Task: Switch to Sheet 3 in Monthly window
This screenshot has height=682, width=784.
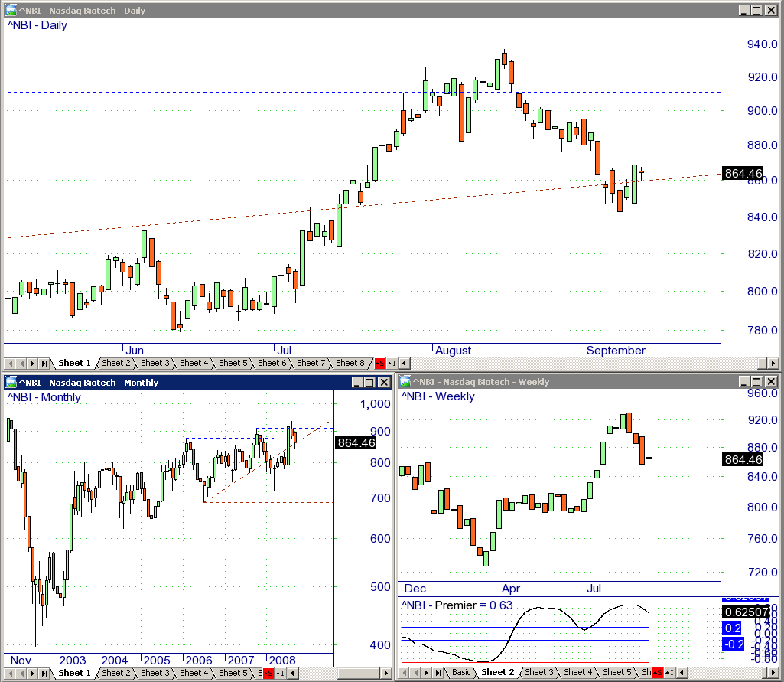Action: pos(155,674)
